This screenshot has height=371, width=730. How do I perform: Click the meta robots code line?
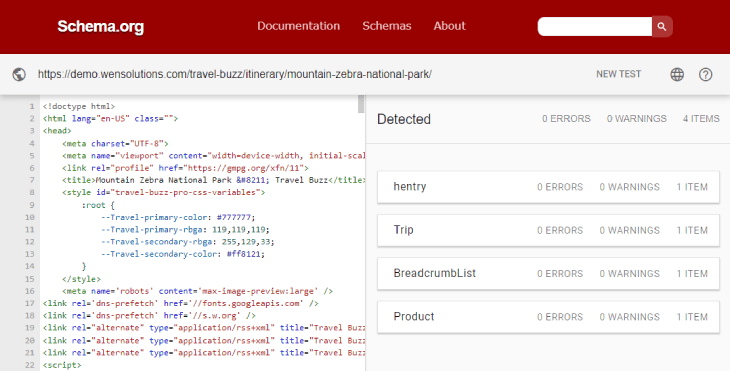point(198,291)
